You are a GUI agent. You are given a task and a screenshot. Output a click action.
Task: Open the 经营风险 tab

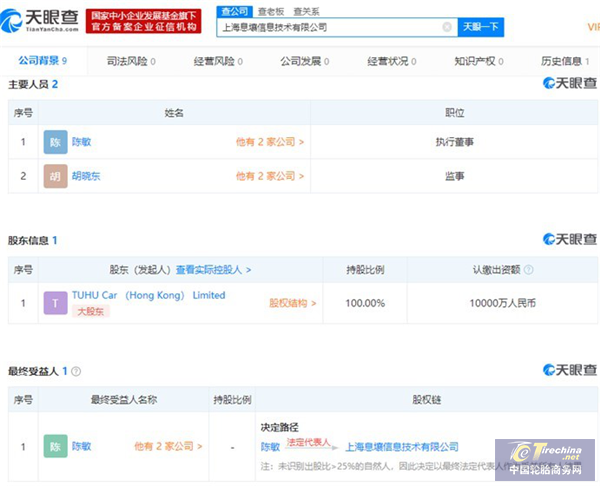pos(218,61)
